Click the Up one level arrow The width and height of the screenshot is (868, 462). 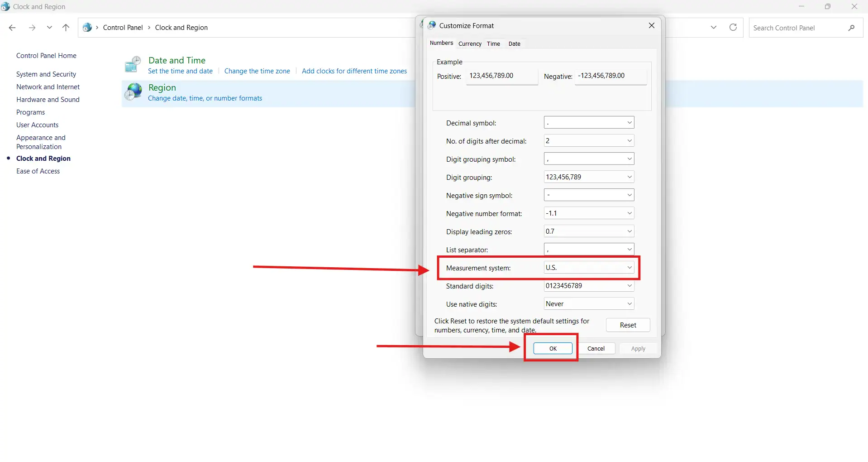click(x=66, y=28)
